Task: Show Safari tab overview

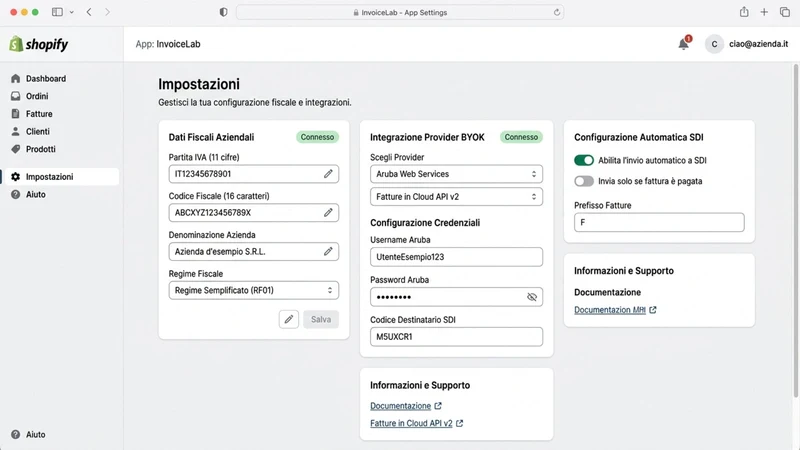Action: tap(785, 12)
